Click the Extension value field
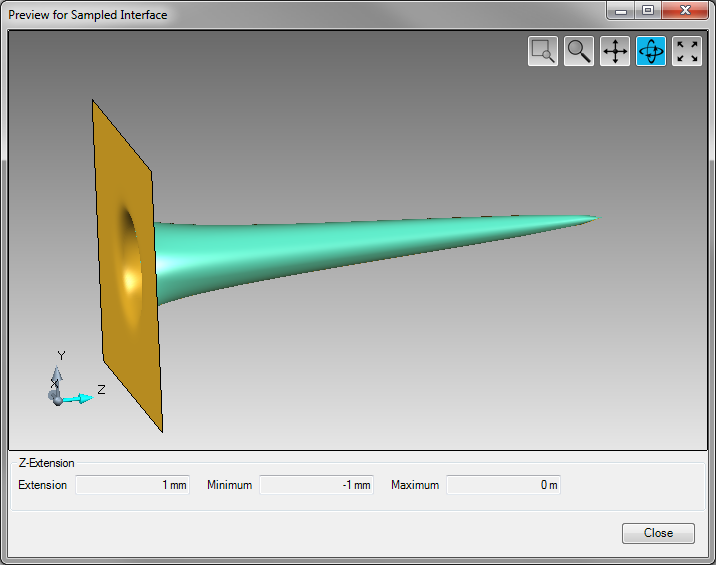Screen dimensions: 716x565 132,485
